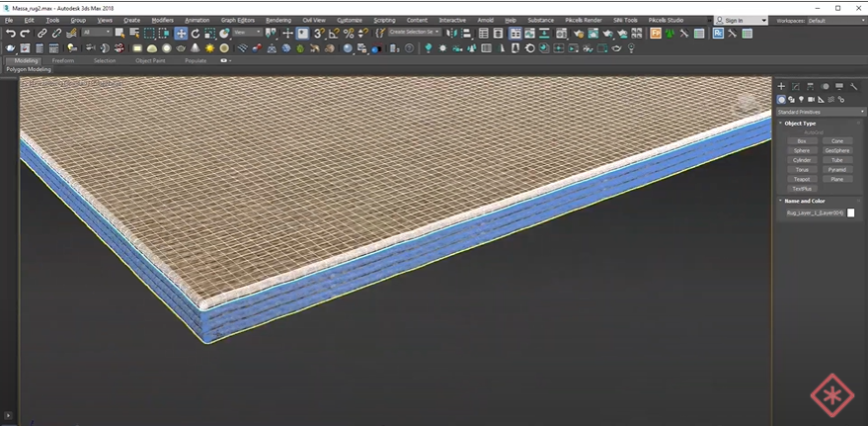Open the Workspaces Default dropdown
This screenshot has width=868, height=426.
(x=834, y=20)
